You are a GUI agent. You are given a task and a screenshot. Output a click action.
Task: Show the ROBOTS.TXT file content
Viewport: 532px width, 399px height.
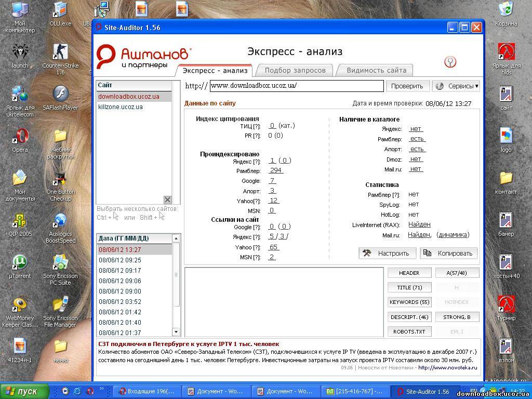[409, 331]
